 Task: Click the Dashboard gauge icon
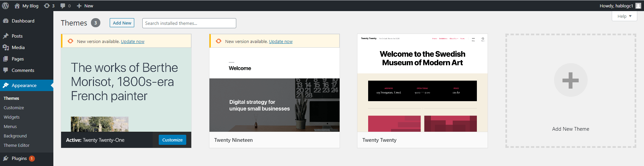[6, 21]
